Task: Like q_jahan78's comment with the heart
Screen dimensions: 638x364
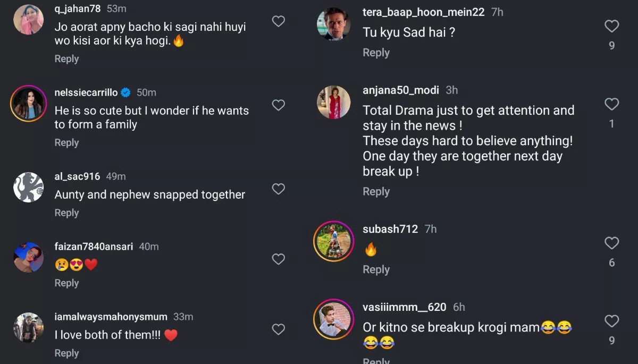Action: pyautogui.click(x=278, y=21)
